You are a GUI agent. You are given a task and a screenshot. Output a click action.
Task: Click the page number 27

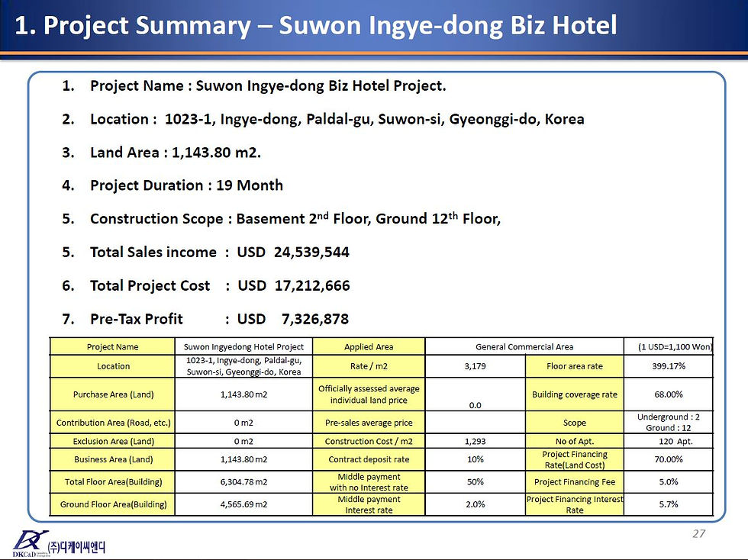click(699, 534)
